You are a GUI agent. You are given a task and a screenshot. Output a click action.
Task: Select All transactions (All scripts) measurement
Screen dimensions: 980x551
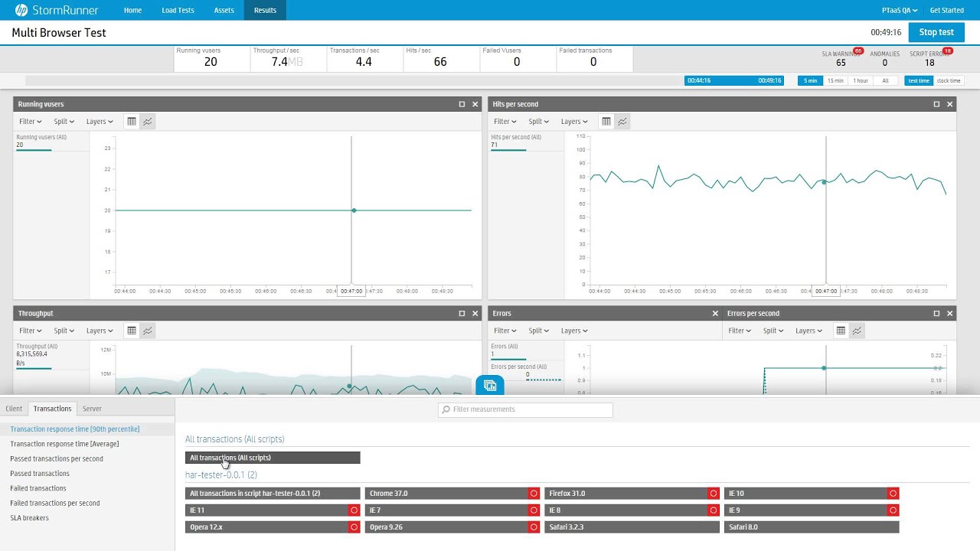(273, 458)
